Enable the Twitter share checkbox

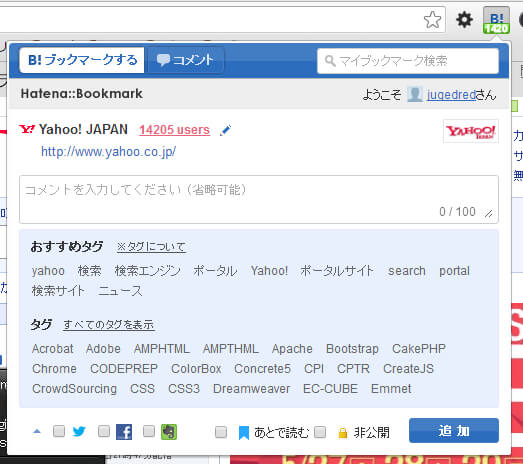(59, 431)
